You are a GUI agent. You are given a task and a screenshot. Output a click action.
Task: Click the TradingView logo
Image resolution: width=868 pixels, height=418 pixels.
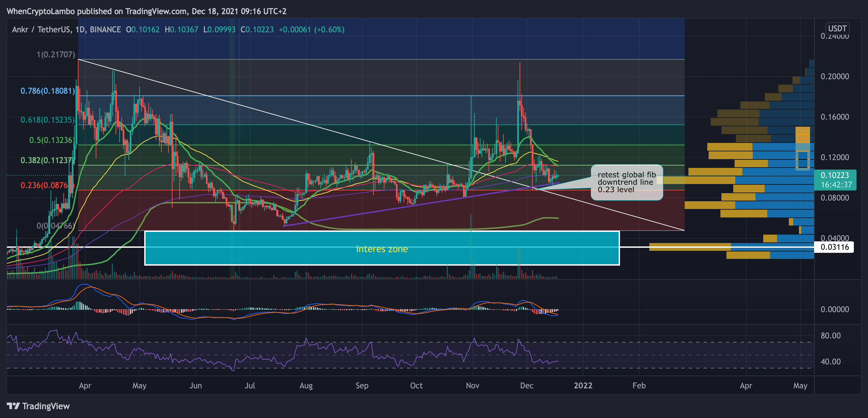[38, 406]
